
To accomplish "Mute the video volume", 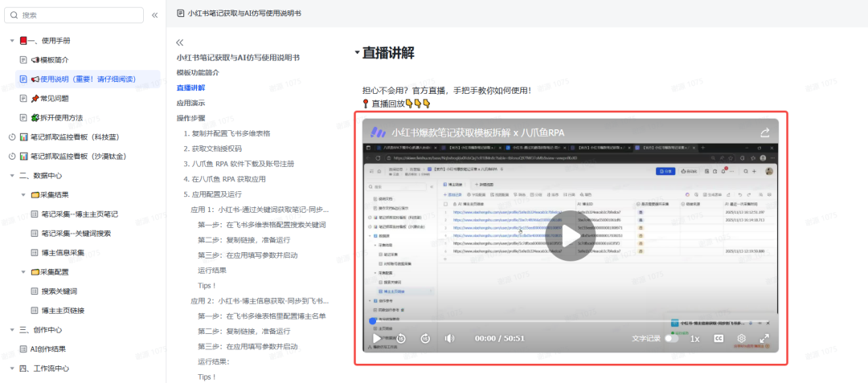I will pos(449,338).
